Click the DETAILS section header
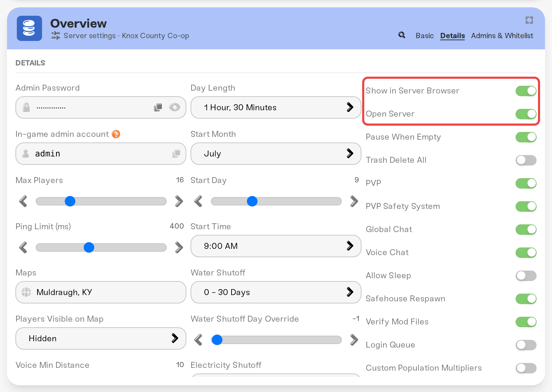The height and width of the screenshot is (392, 552). pos(30,63)
